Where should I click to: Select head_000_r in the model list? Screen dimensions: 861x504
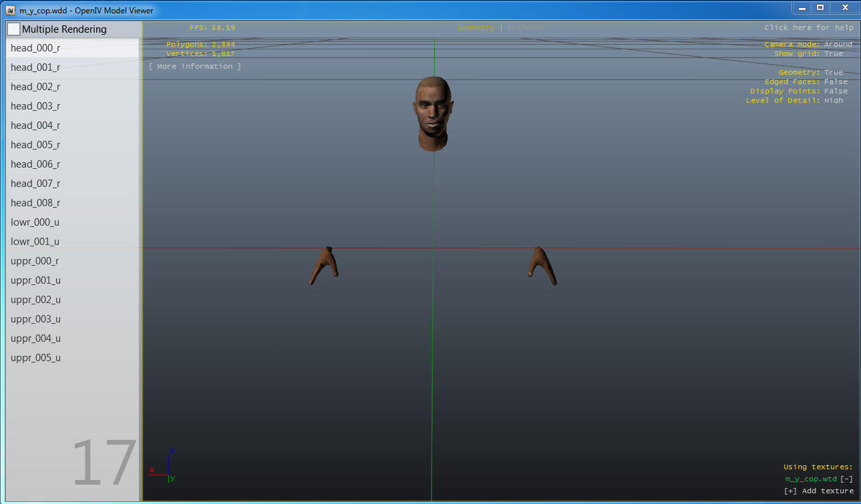(x=72, y=48)
